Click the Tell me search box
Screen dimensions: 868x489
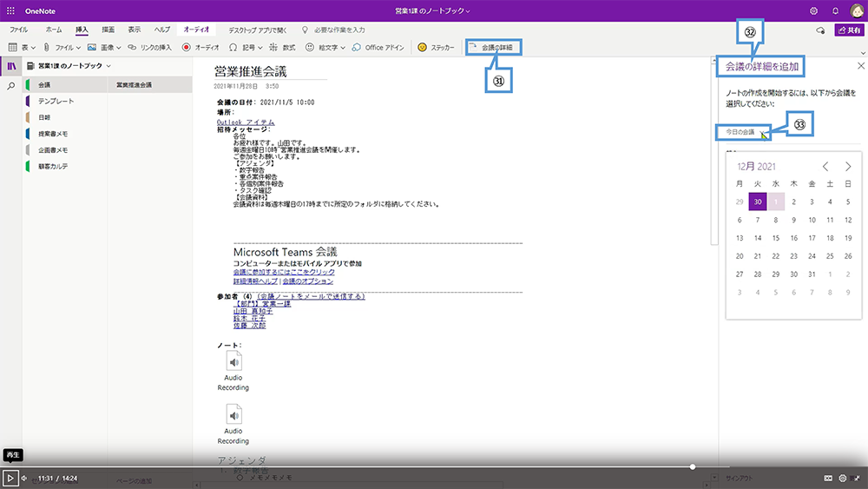click(x=334, y=30)
